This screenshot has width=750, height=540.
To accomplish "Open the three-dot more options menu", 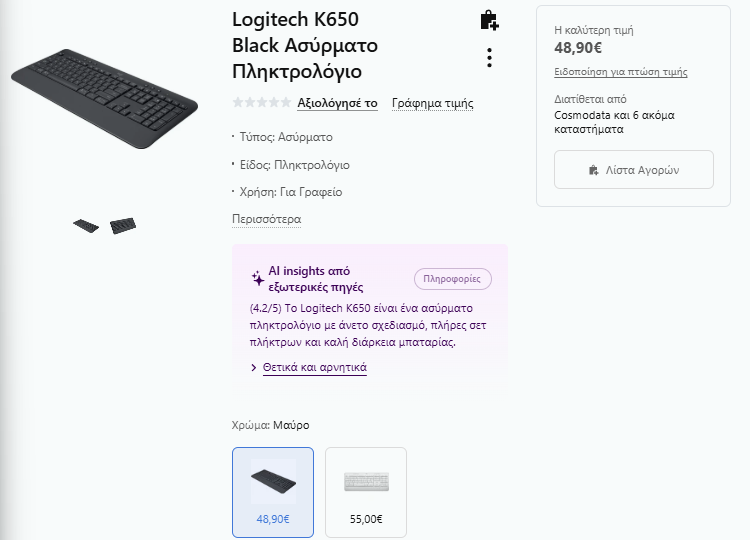I will (x=489, y=57).
